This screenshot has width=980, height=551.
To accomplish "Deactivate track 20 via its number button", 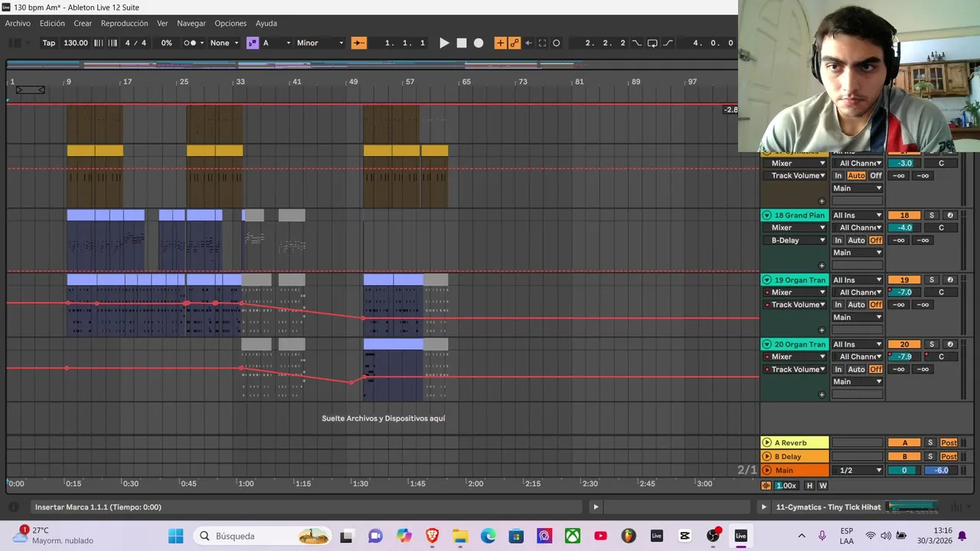I will click(904, 344).
